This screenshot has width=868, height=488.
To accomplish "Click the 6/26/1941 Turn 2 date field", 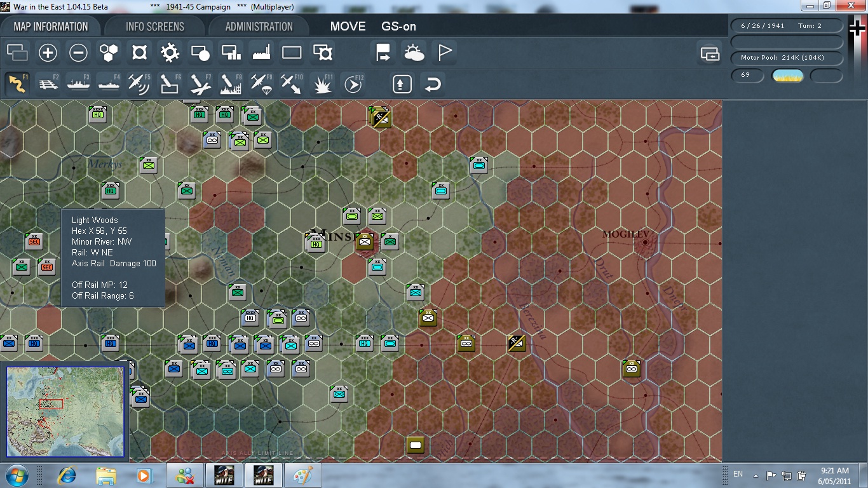I will click(x=787, y=26).
